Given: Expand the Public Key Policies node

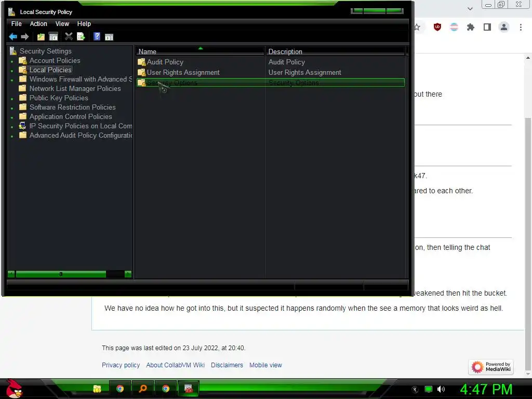Looking at the screenshot, I should 12,99.
